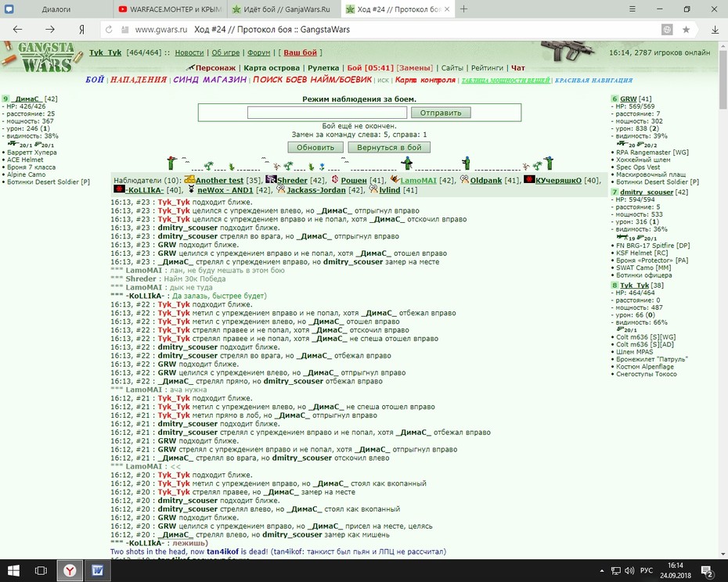The width and height of the screenshot is (728, 582).
Task: Open the Ваш бой link
Action: pos(300,53)
